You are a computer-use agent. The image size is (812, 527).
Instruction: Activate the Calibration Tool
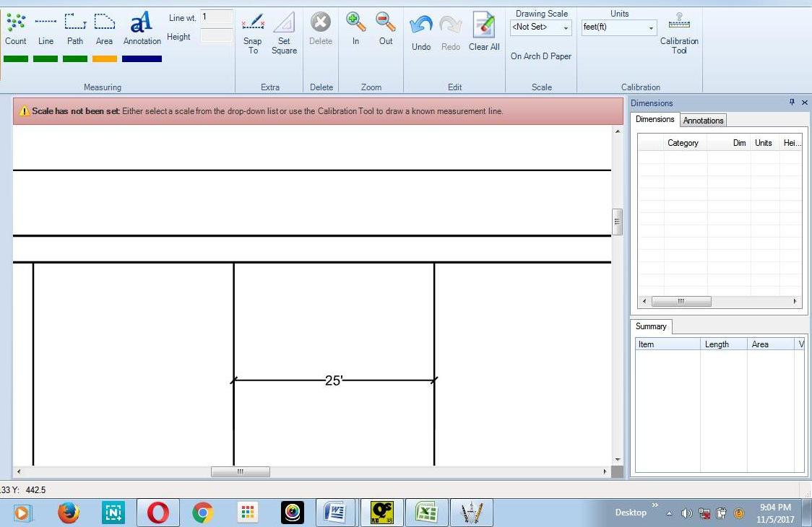[x=678, y=27]
